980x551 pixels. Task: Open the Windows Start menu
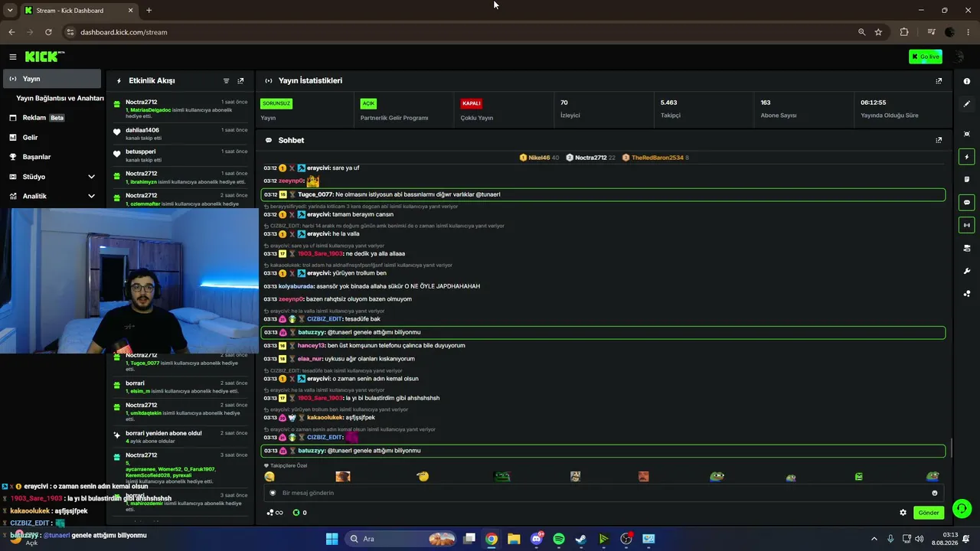332,539
